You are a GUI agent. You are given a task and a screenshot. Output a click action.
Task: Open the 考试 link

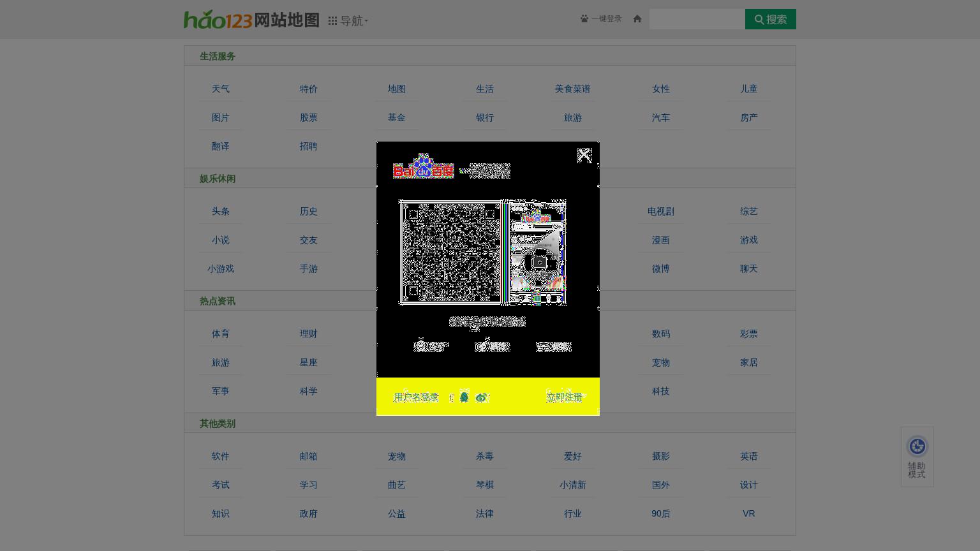click(x=221, y=485)
